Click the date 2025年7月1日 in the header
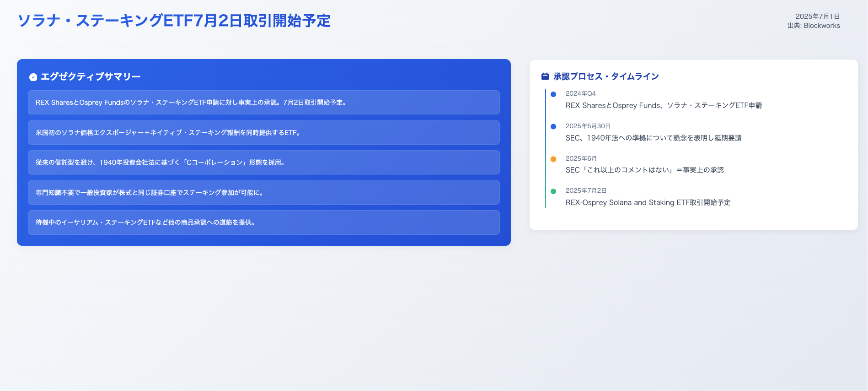Image resolution: width=868 pixels, height=391 pixels. click(x=818, y=16)
